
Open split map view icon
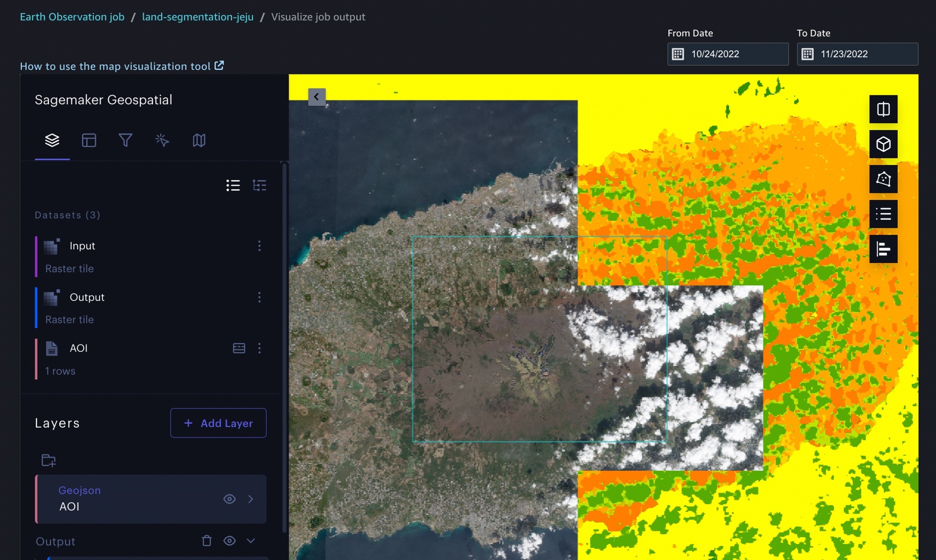click(x=883, y=109)
